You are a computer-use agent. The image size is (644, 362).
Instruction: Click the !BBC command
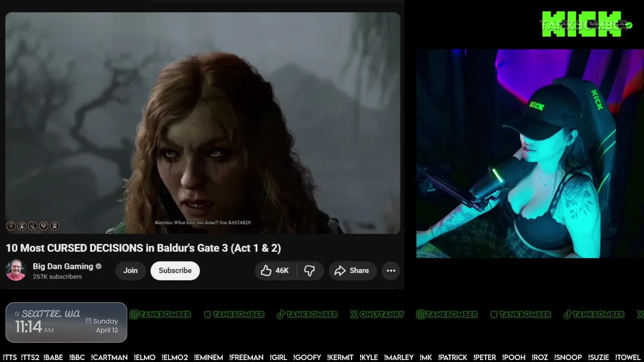coord(77,357)
